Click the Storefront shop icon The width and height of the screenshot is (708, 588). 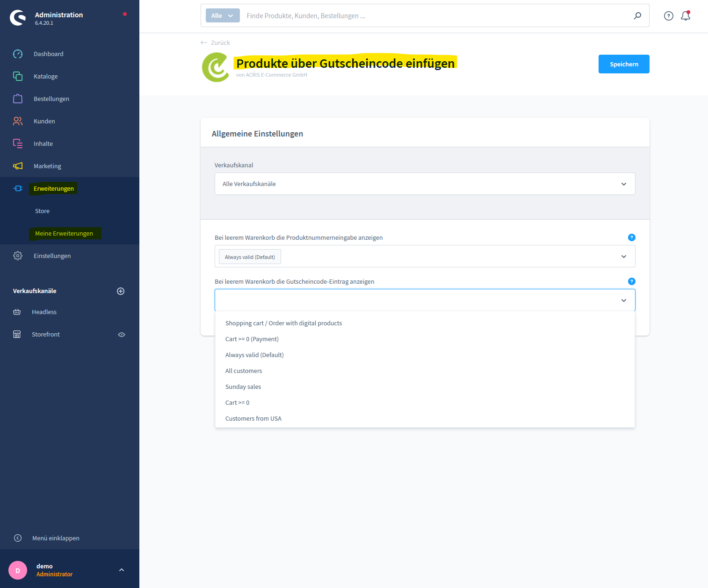point(17,334)
